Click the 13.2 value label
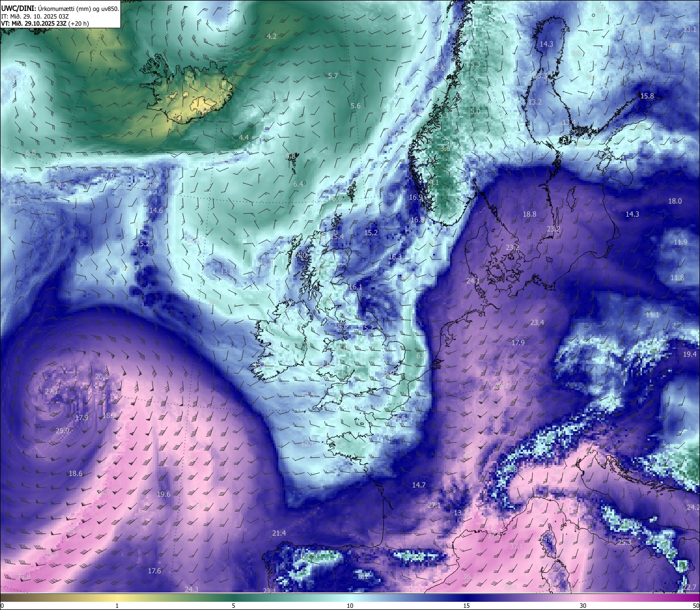This screenshot has height=610, width=700. pos(535,102)
